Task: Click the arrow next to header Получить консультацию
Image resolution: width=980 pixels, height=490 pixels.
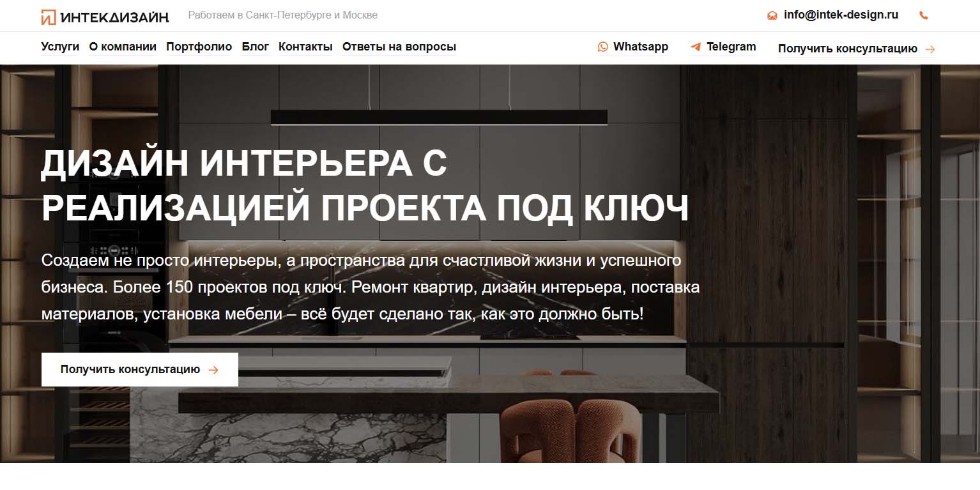Action: (930, 49)
